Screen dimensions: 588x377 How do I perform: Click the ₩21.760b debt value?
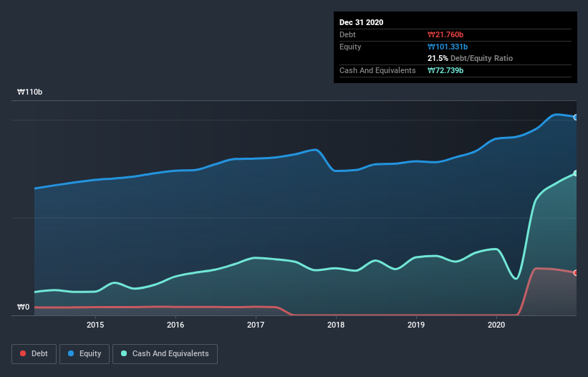tap(445, 34)
